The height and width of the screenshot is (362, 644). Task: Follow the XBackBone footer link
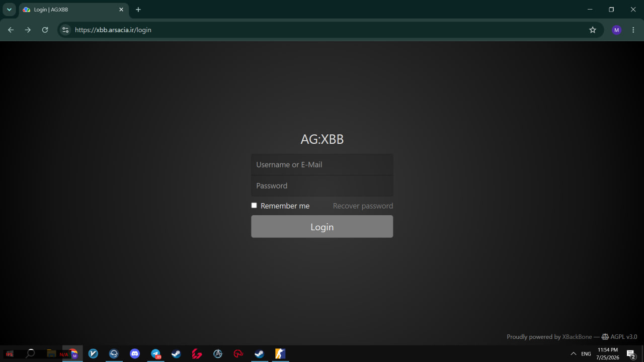pos(577,337)
